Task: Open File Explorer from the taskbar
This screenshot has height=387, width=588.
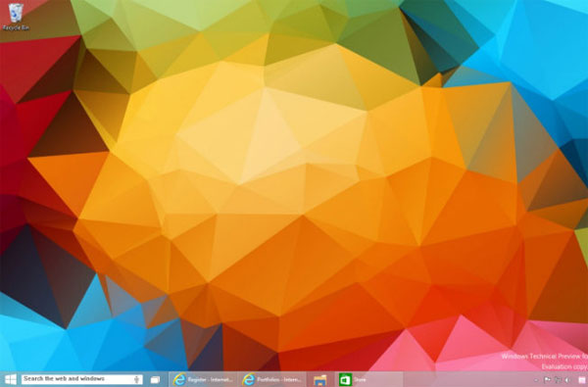Action: (319, 379)
